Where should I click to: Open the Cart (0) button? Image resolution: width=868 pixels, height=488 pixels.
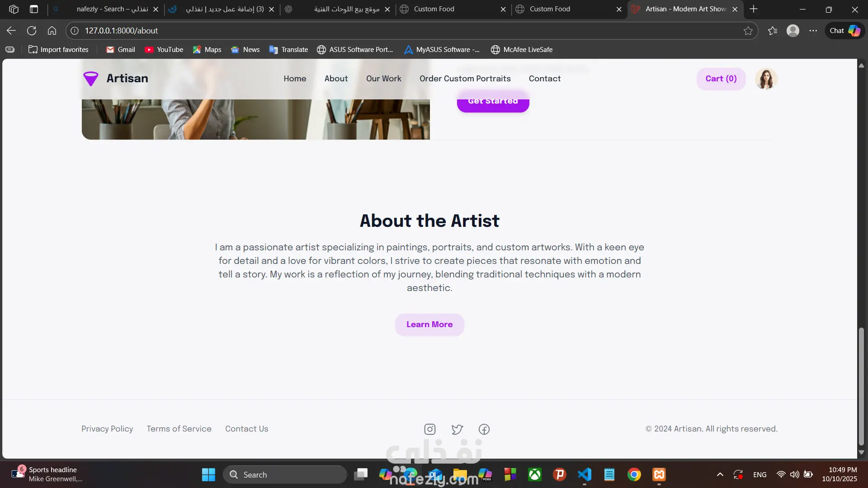[721, 79]
